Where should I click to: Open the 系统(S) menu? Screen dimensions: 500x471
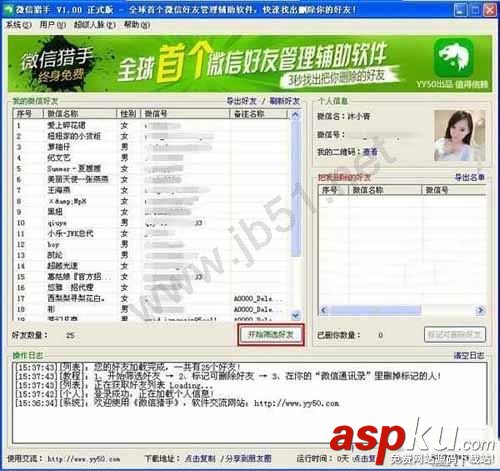(19, 25)
